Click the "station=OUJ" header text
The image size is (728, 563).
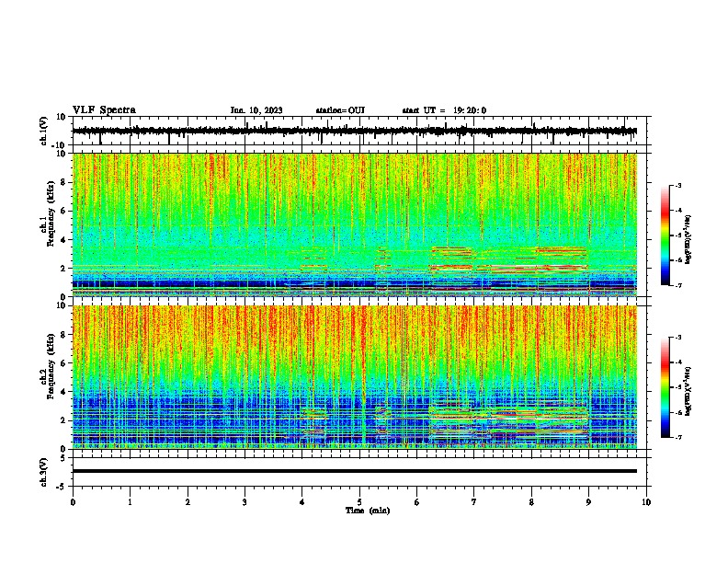click(340, 110)
